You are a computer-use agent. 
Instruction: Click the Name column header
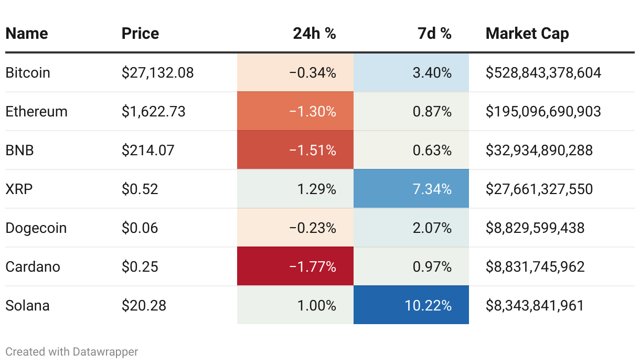pos(27,34)
